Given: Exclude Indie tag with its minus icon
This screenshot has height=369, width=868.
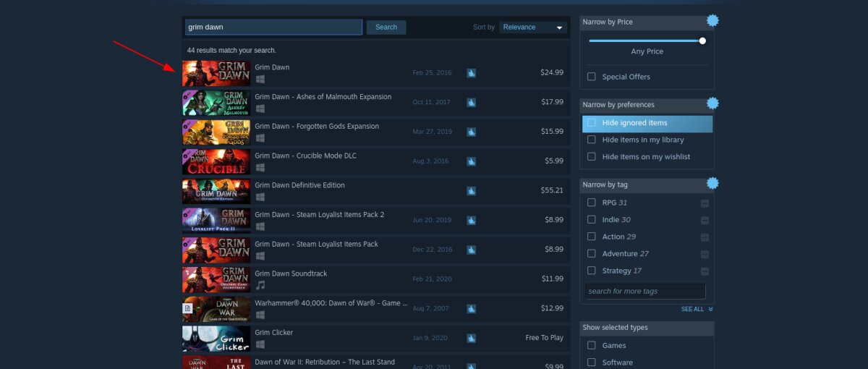Looking at the screenshot, I should tap(705, 220).
